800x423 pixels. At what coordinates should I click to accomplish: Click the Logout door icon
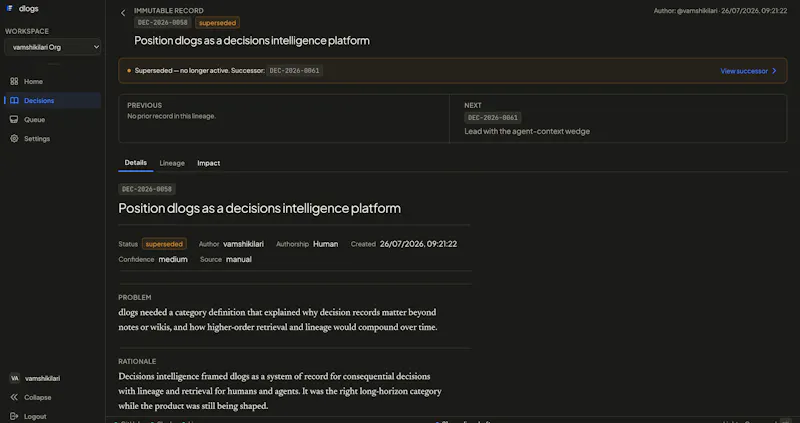coord(14,416)
